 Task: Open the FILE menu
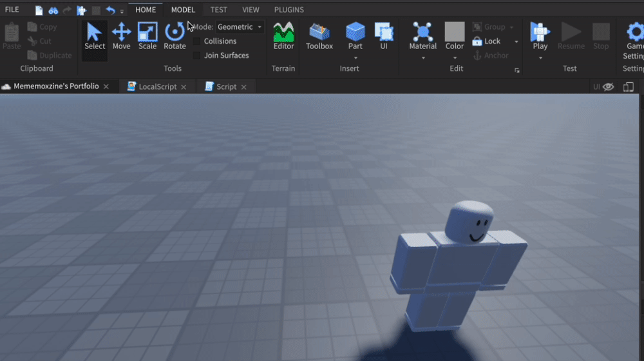(12, 10)
